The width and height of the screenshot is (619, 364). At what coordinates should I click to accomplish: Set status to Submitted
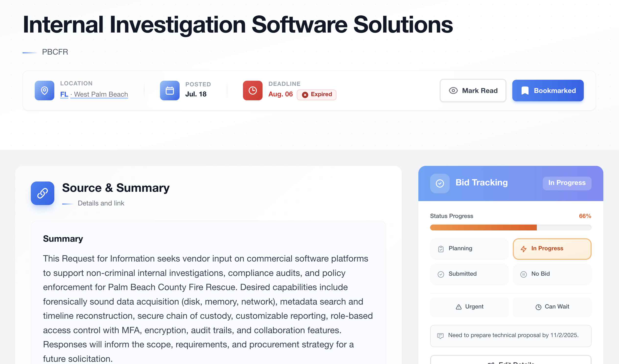point(469,274)
